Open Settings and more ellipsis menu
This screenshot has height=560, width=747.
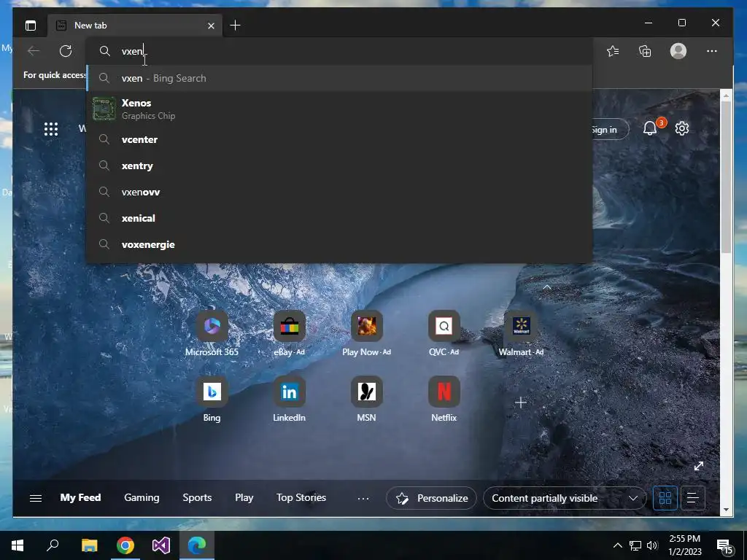(x=712, y=51)
